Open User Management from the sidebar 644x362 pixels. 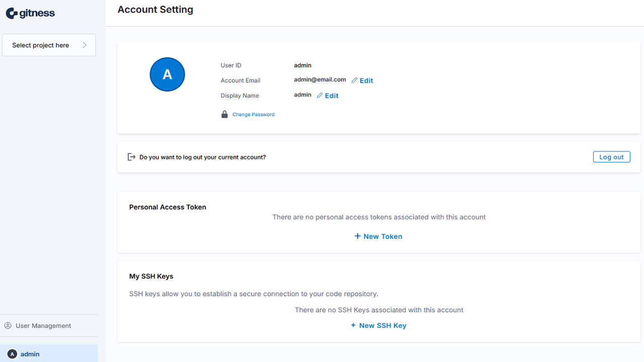point(43,326)
